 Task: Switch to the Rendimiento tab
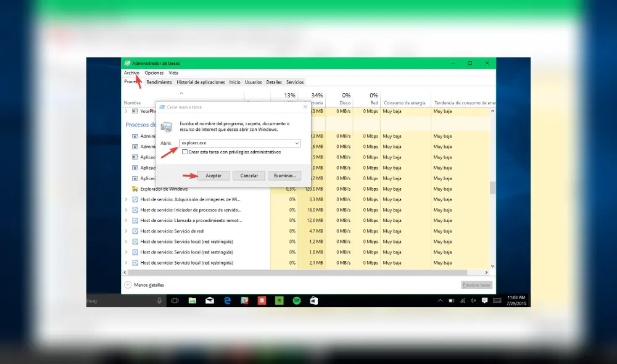(x=159, y=81)
